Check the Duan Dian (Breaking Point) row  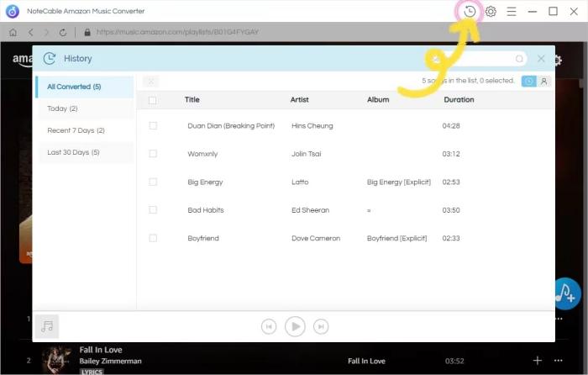(x=153, y=126)
